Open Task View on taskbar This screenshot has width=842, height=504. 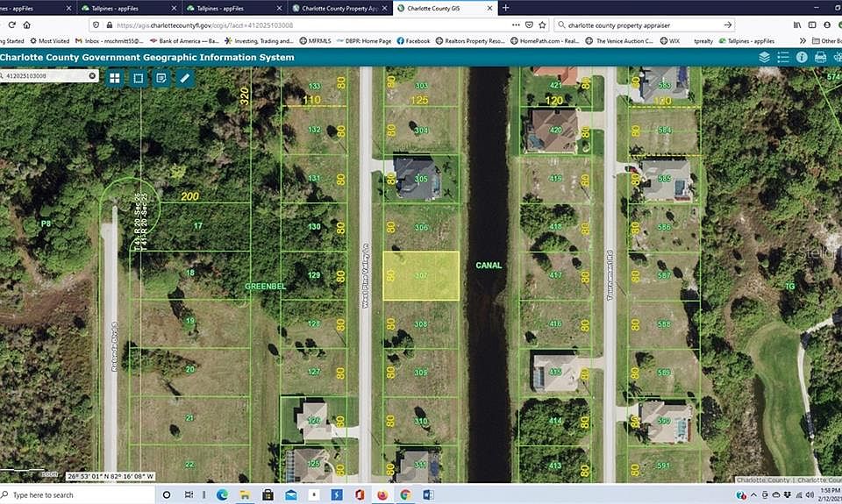pyautogui.click(x=189, y=495)
